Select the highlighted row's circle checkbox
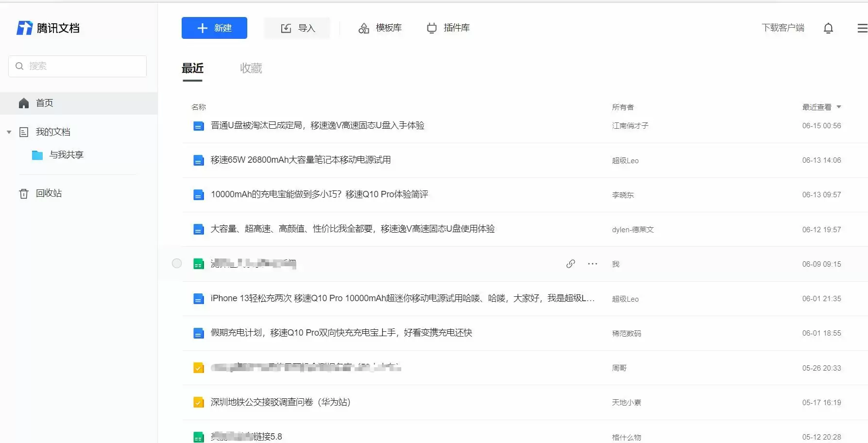Viewport: 868px width, 443px height. [x=177, y=263]
